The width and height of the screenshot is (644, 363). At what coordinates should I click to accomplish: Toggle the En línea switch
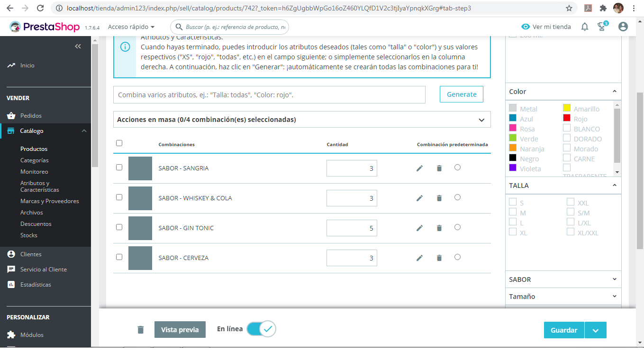click(261, 329)
